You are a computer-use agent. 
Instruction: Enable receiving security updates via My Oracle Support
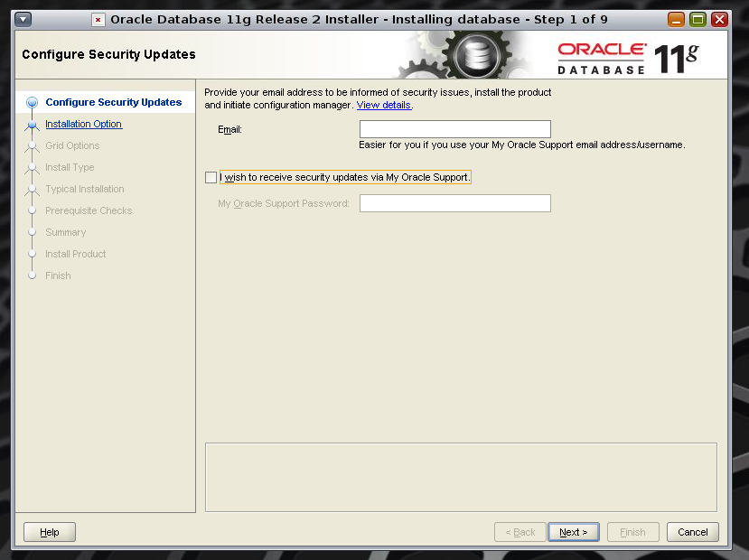point(211,177)
